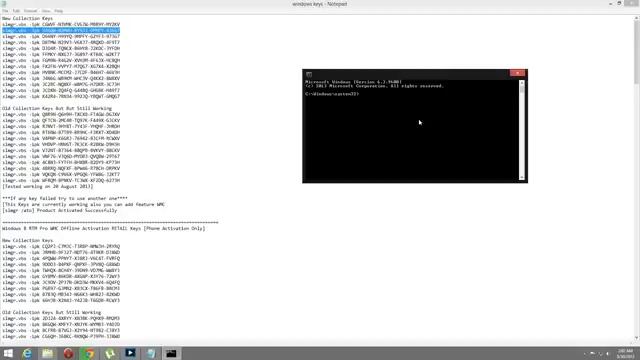The height and width of the screenshot is (360, 640).
Task: Launch Google Chrome from the taskbar
Action: (x=89, y=353)
